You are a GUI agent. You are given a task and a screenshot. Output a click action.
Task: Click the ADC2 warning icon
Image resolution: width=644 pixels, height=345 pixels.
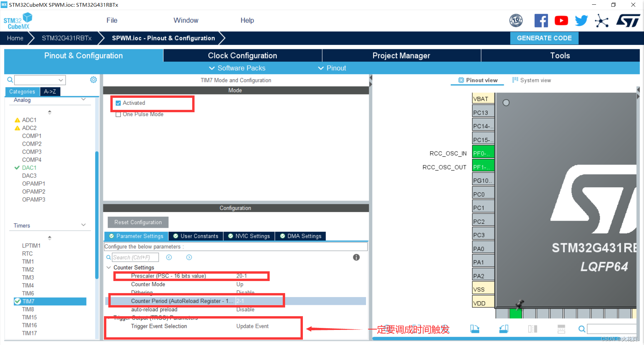coord(17,128)
